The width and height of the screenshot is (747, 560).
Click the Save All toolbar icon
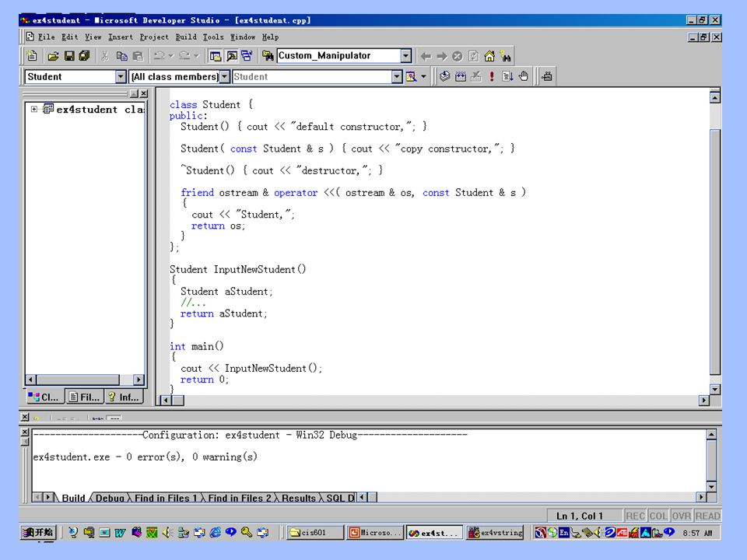(84, 56)
